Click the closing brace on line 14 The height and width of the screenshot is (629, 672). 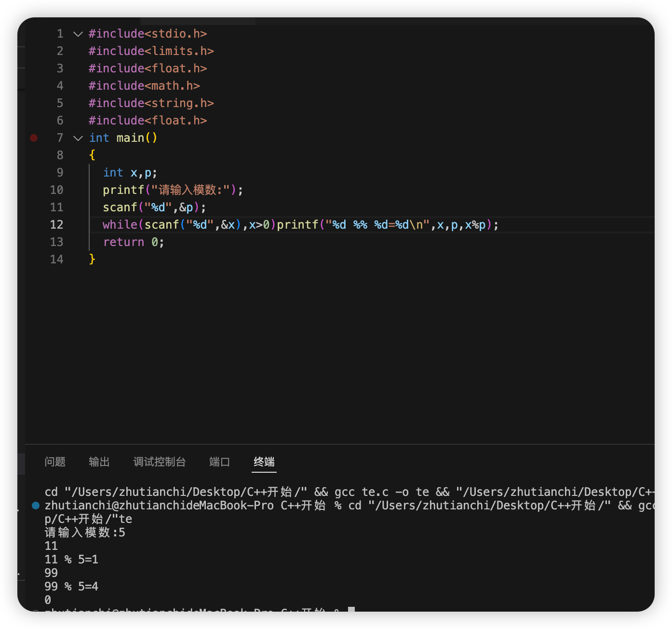[x=92, y=260]
